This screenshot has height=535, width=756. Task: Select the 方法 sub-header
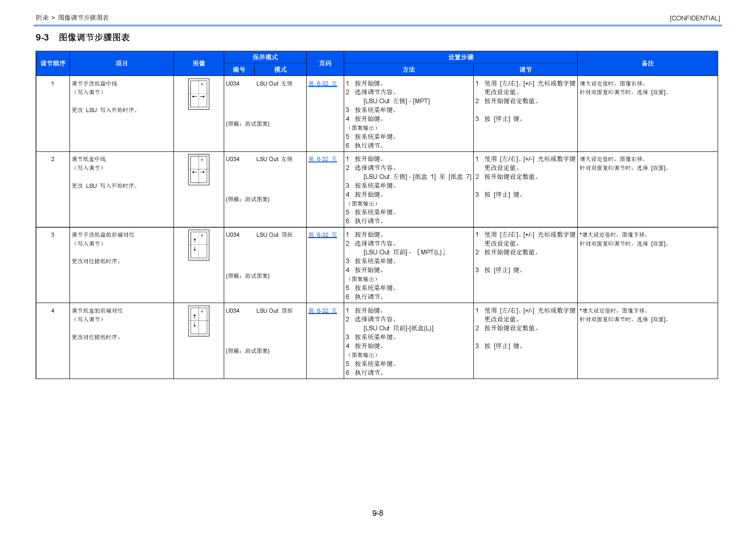409,70
